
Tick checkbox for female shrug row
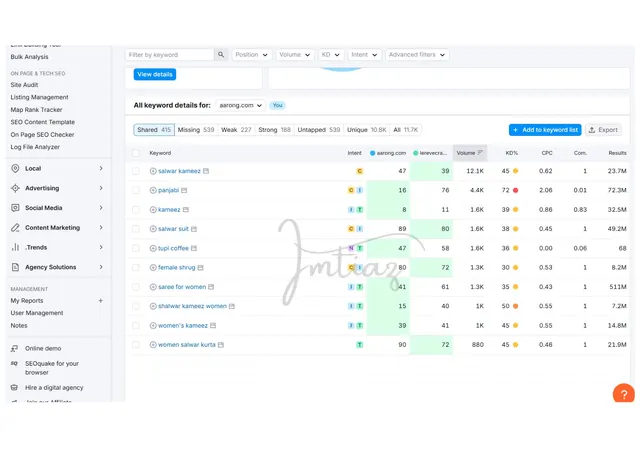[136, 267]
